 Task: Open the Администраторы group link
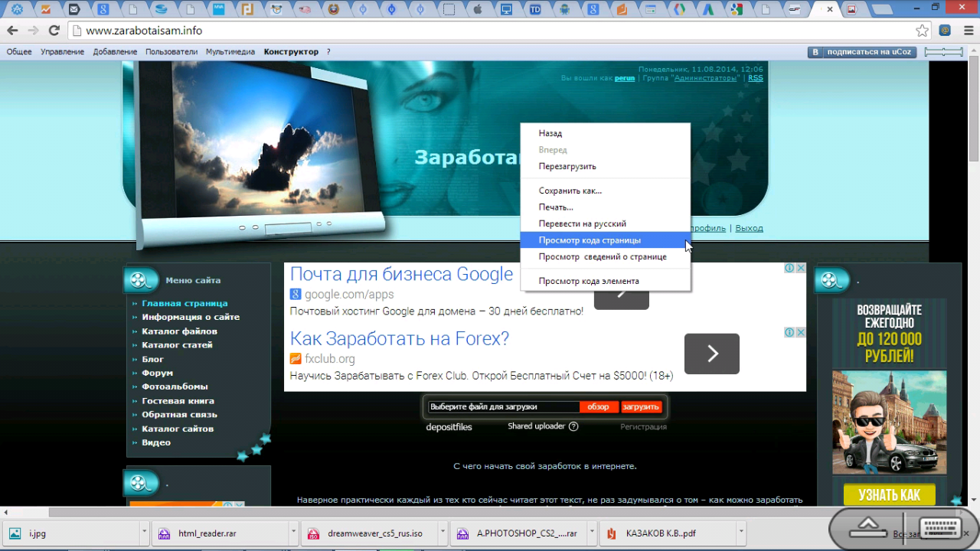(705, 78)
